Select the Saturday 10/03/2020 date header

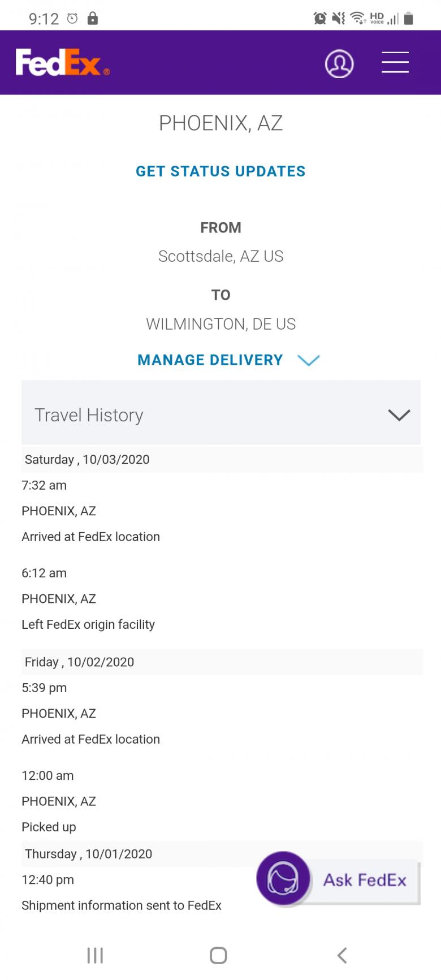point(87,459)
